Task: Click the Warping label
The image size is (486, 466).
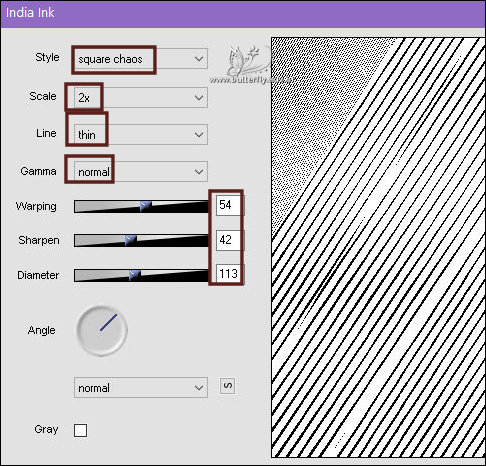Action: [36, 206]
